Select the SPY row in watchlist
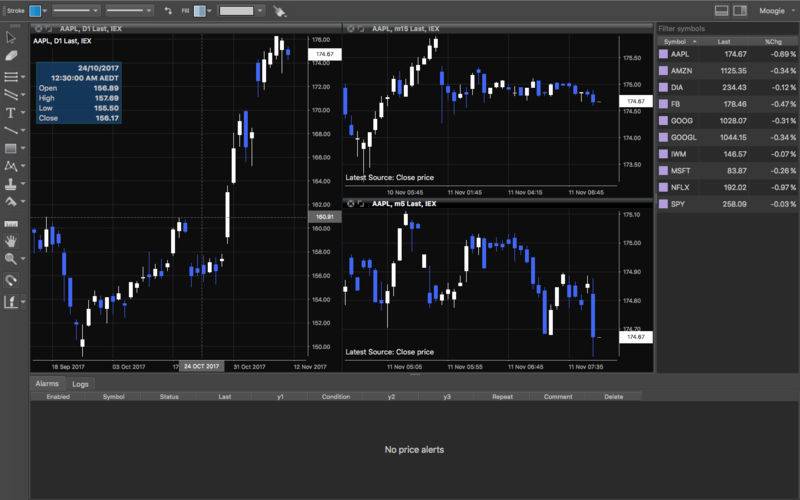 click(x=728, y=204)
